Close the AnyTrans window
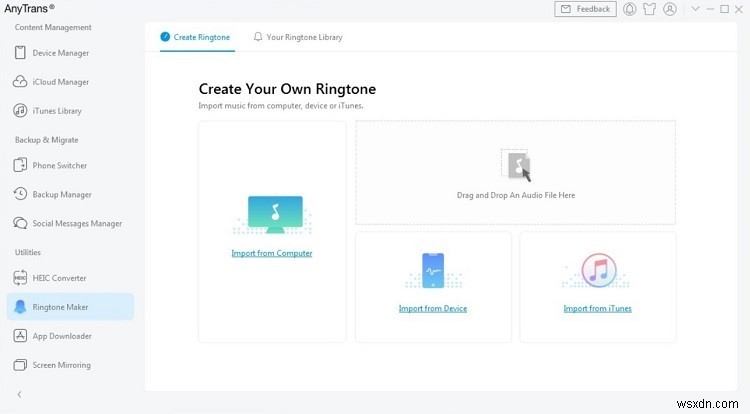Screen dimensions: 750x414 pyautogui.click(x=739, y=9)
